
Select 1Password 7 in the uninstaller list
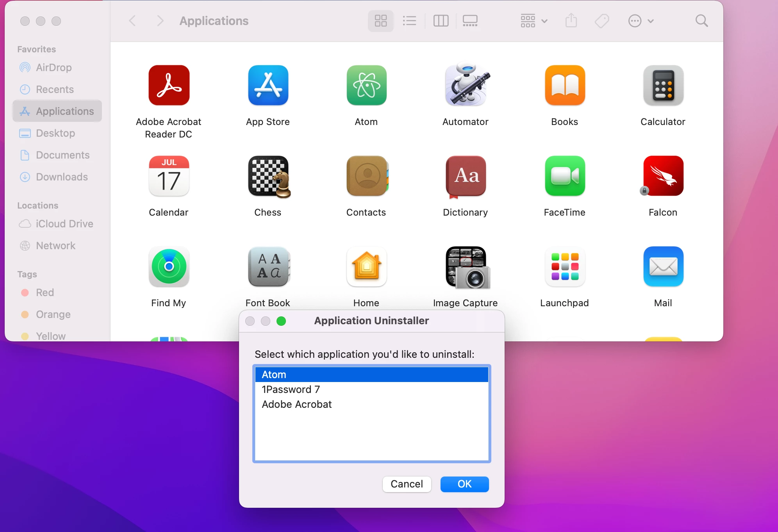coord(371,389)
